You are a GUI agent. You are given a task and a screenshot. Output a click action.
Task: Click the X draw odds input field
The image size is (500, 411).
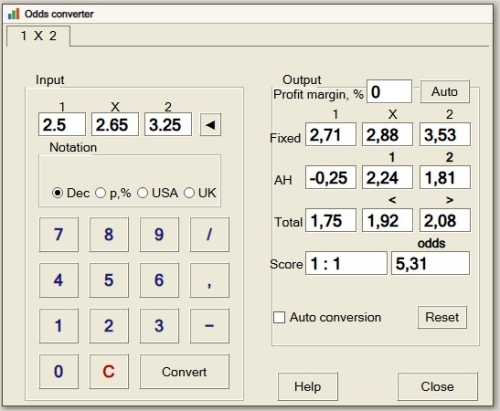115,124
